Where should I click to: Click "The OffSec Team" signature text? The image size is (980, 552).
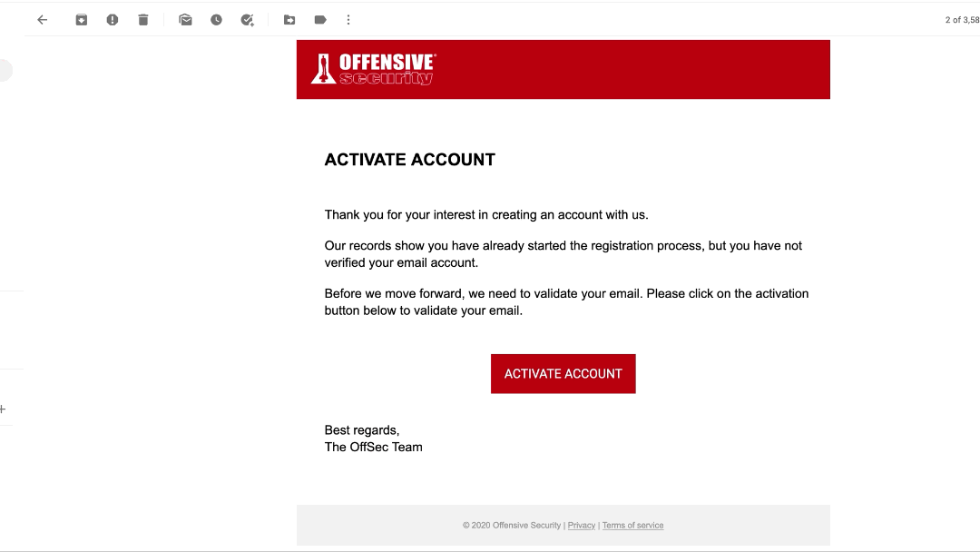coord(374,447)
